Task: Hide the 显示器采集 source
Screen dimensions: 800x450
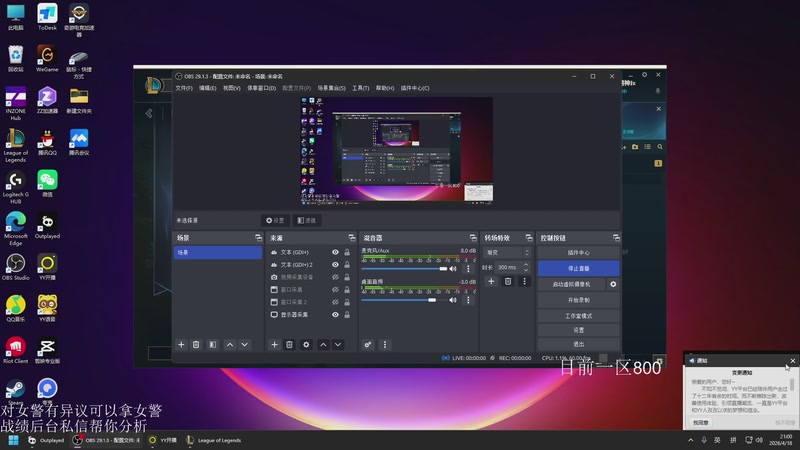Action: coord(335,315)
